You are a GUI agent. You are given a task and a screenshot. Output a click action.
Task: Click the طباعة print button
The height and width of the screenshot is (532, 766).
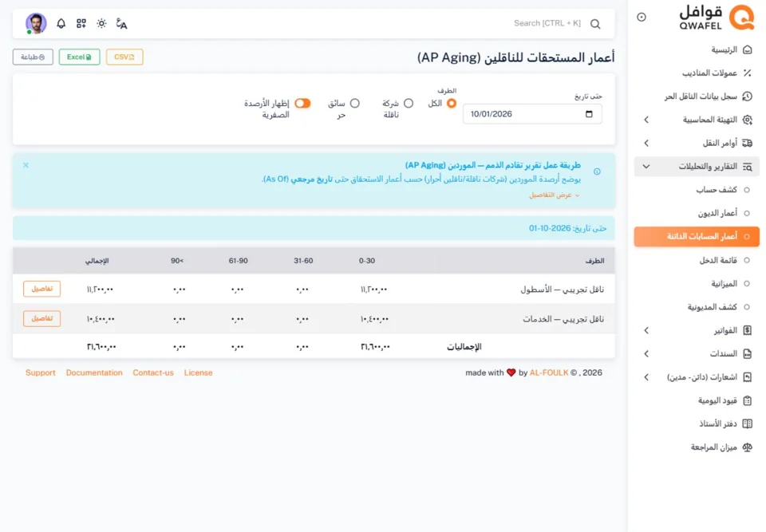[x=33, y=57]
